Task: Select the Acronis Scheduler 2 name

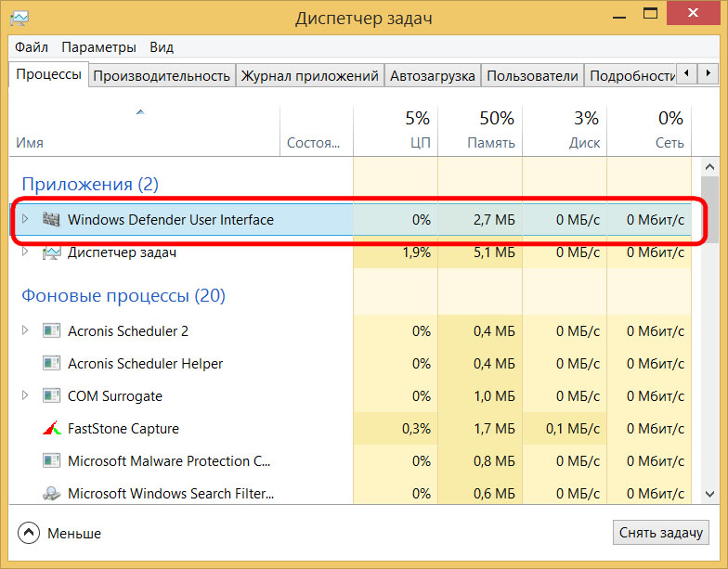Action: (x=128, y=330)
